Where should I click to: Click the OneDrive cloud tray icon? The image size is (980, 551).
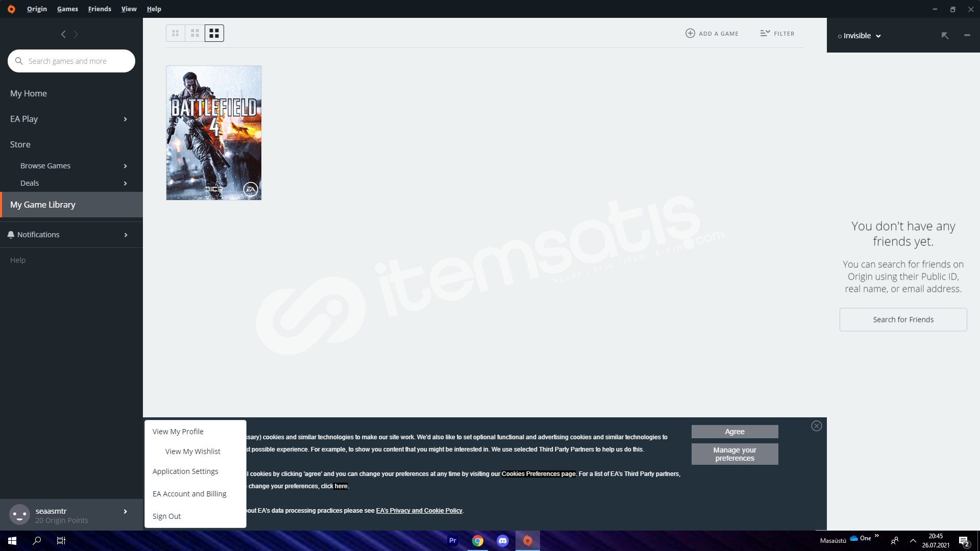point(854,538)
